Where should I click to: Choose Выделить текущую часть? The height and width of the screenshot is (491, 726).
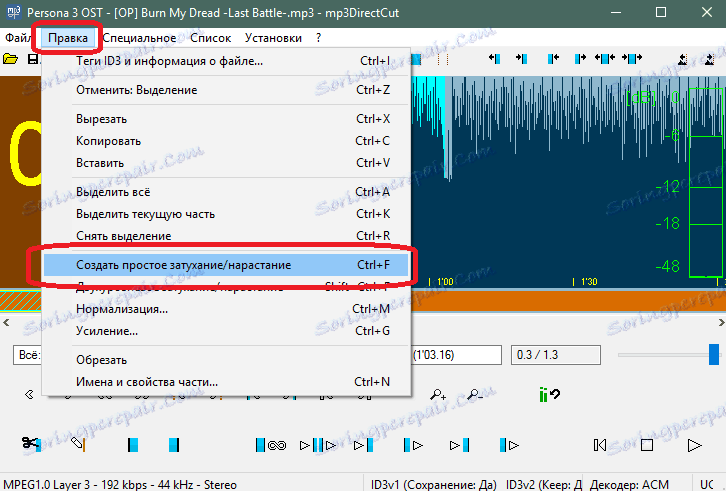click(x=226, y=214)
